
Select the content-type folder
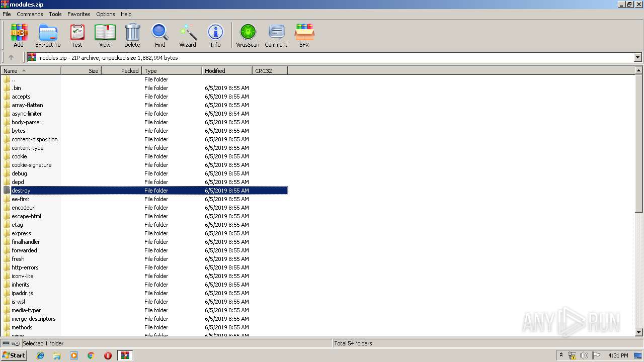pos(144,148)
